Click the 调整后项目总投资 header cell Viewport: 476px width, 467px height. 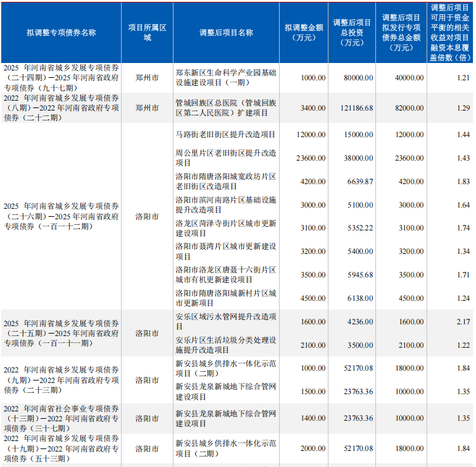tap(352, 33)
